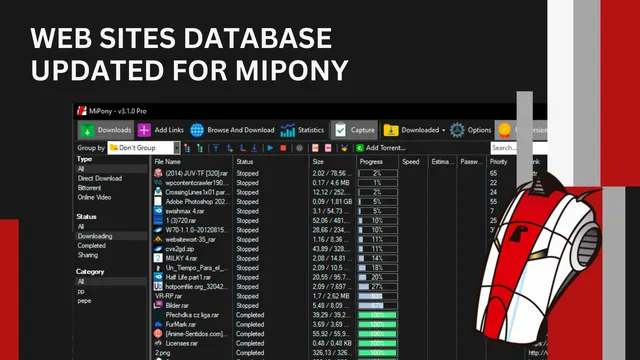Open the Browse And Download tab

click(232, 130)
